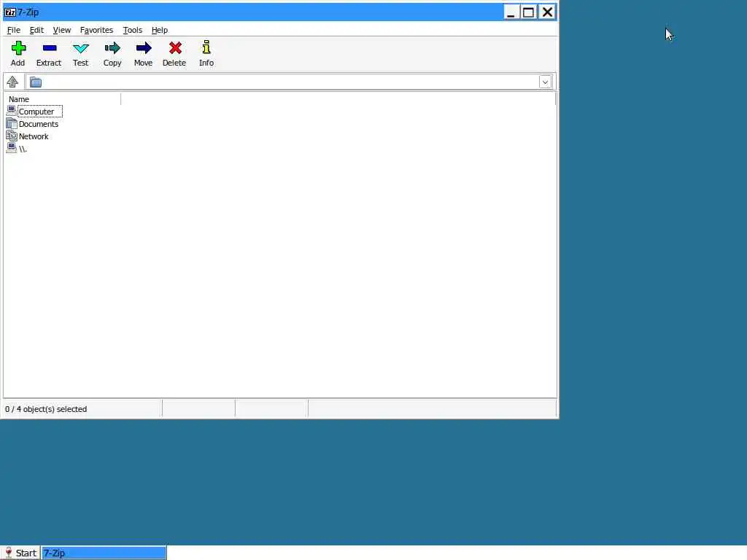The height and width of the screenshot is (560, 747).
Task: Select the \\. entry text
Action: 23,149
